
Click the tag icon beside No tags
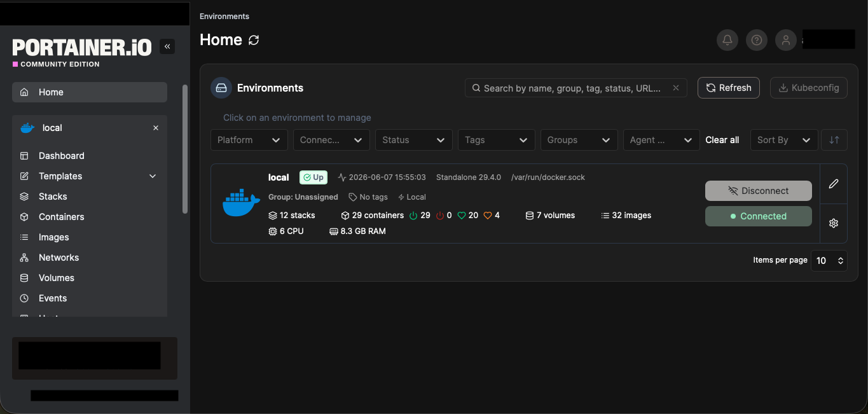click(353, 197)
